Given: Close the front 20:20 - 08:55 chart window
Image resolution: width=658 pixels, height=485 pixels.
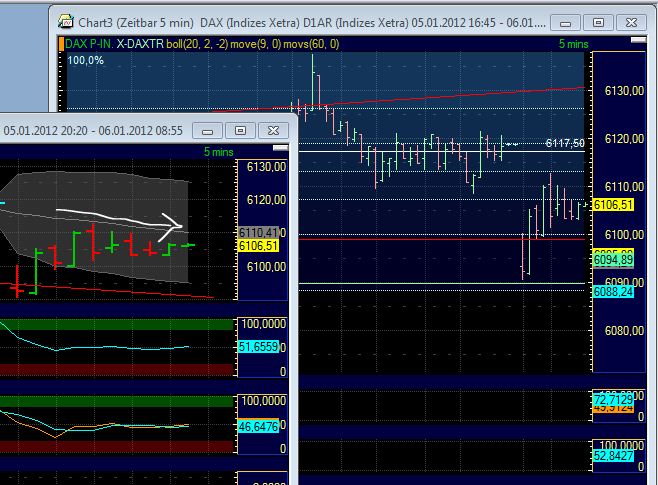Looking at the screenshot, I should click(273, 130).
